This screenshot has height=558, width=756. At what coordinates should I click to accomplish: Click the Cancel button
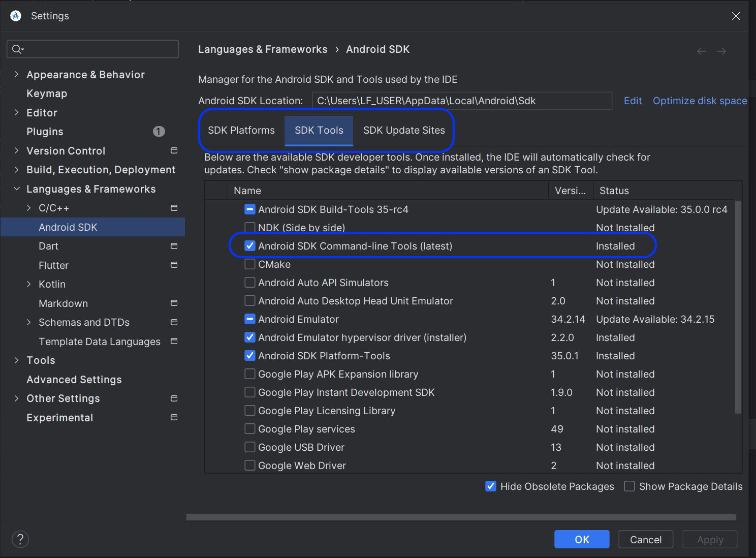(x=646, y=540)
